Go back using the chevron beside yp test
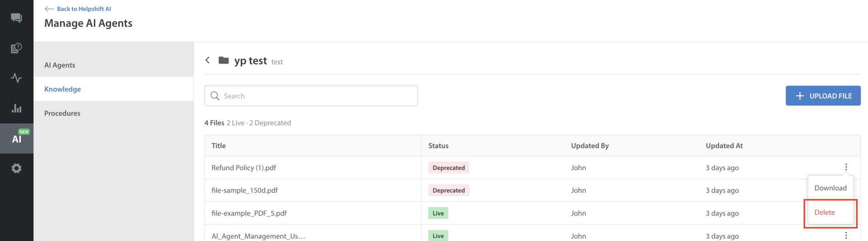This screenshot has height=241, width=868. (208, 60)
